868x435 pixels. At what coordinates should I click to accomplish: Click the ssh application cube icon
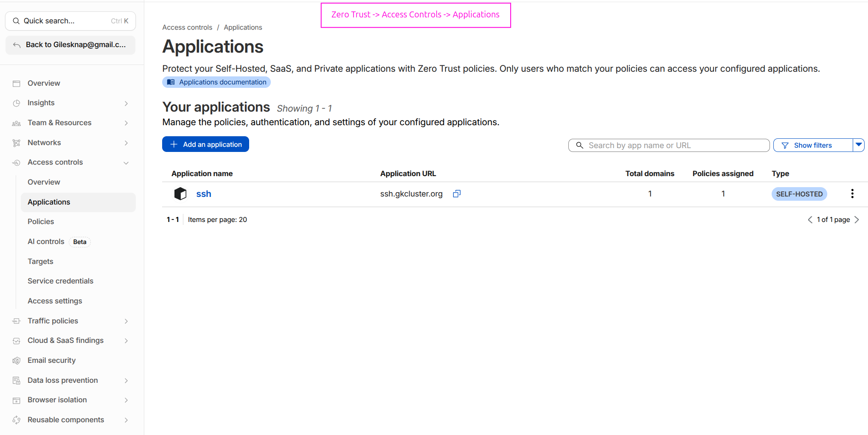(x=180, y=194)
